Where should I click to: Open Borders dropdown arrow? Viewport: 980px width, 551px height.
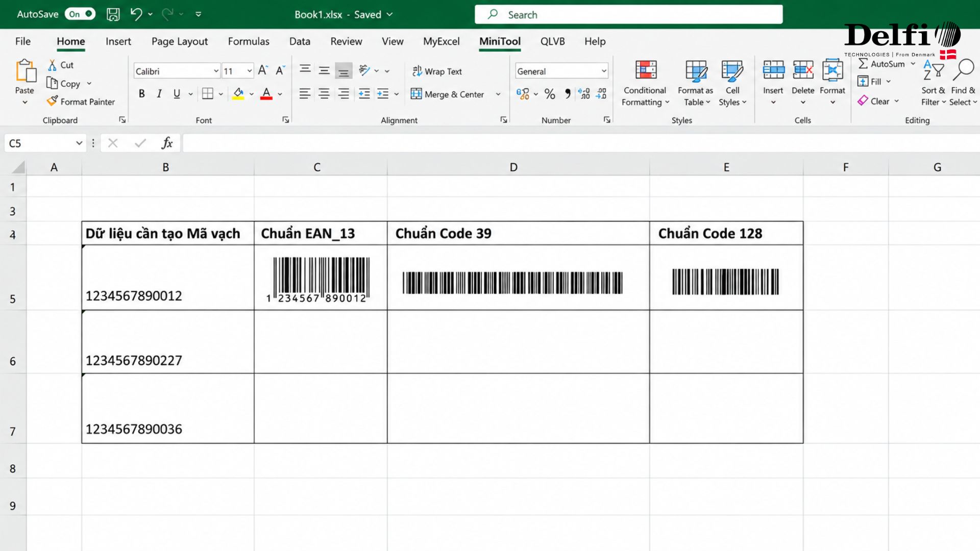coord(220,94)
